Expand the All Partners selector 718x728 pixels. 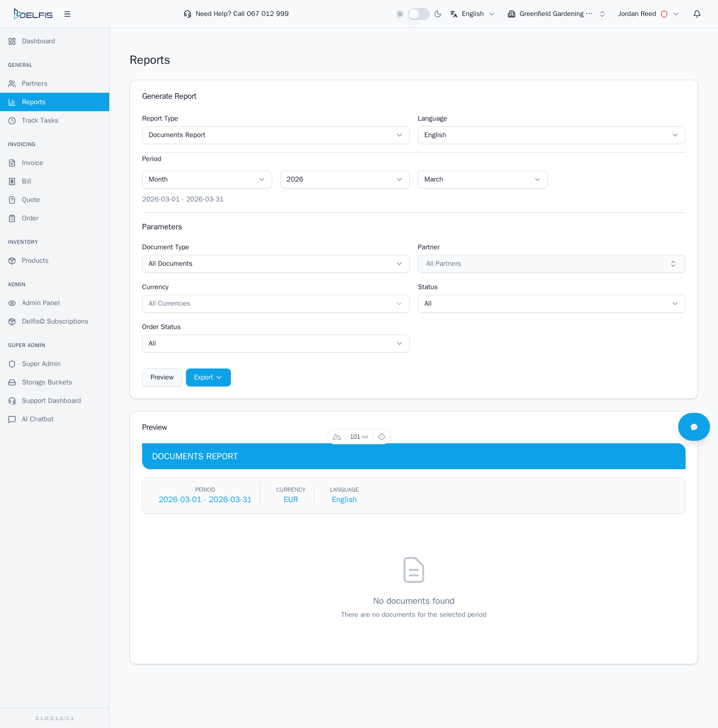551,263
